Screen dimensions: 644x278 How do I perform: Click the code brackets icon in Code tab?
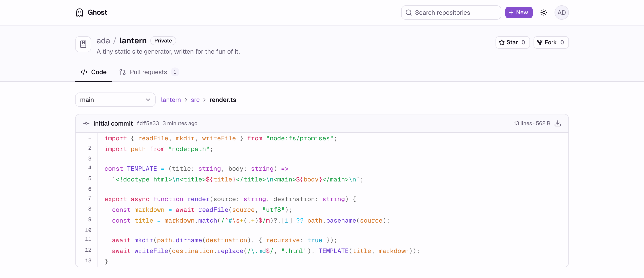point(84,72)
